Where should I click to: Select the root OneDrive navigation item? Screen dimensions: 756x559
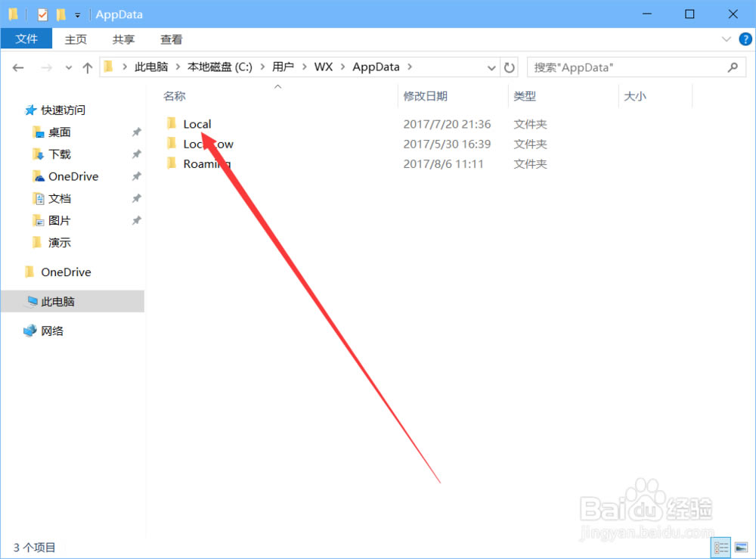click(x=66, y=272)
